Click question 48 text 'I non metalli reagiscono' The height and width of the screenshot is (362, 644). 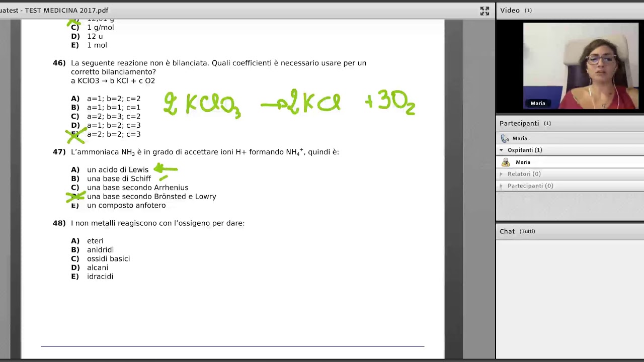tap(157, 223)
